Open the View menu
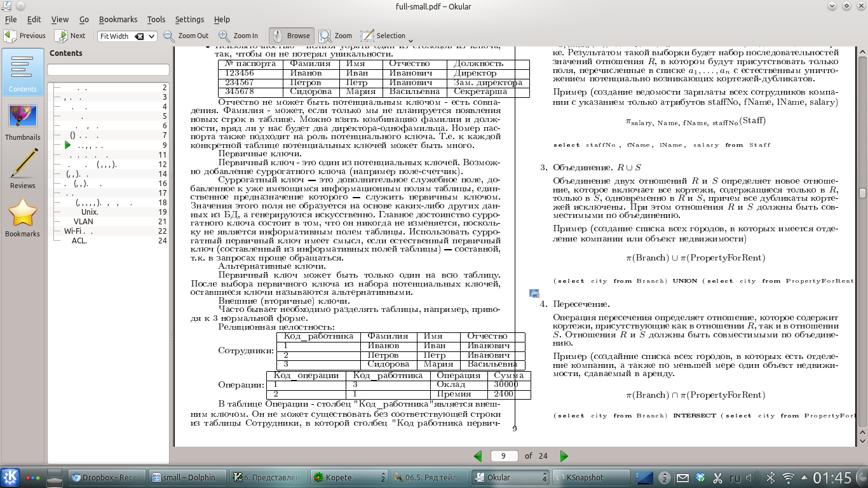This screenshot has height=488, width=868. click(x=60, y=20)
